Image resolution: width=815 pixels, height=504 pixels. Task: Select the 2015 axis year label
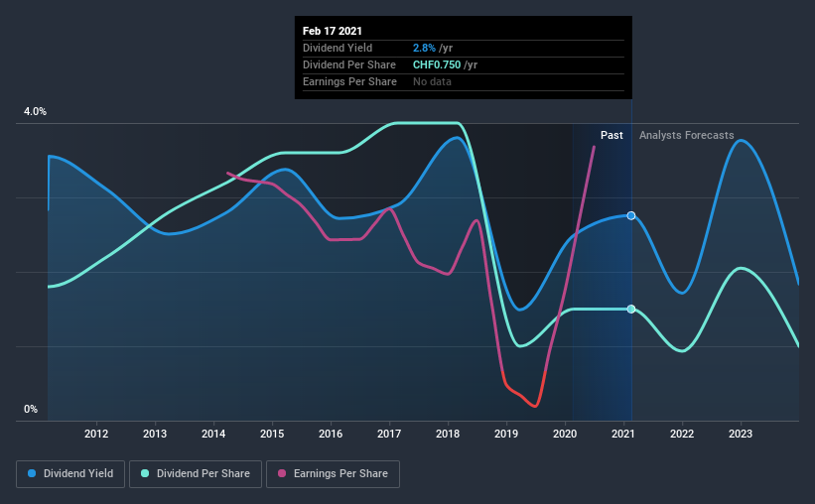(x=272, y=434)
